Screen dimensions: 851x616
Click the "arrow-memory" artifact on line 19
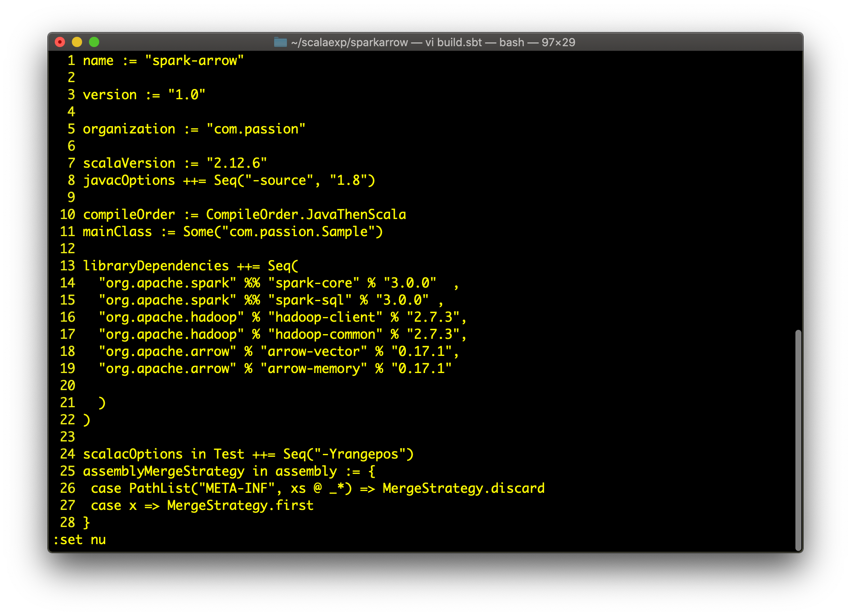point(313,369)
